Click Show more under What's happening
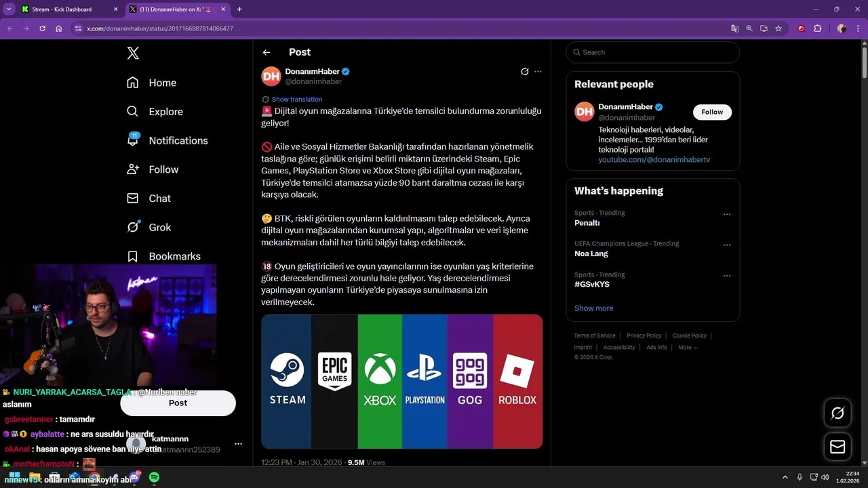The width and height of the screenshot is (868, 488). point(593,308)
